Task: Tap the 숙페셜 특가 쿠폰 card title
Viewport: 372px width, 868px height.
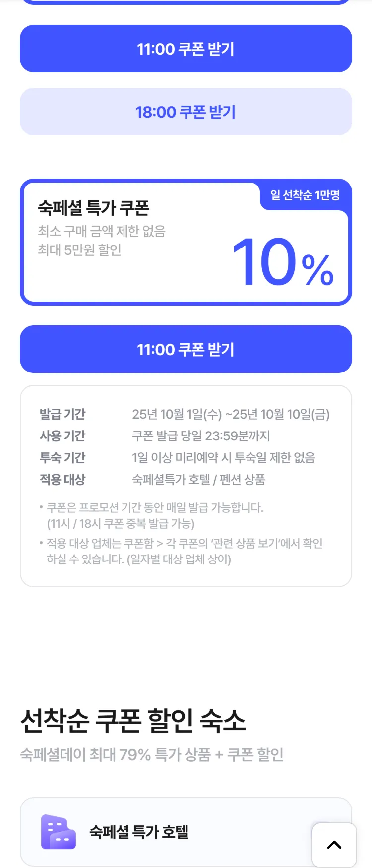Action: (94, 208)
